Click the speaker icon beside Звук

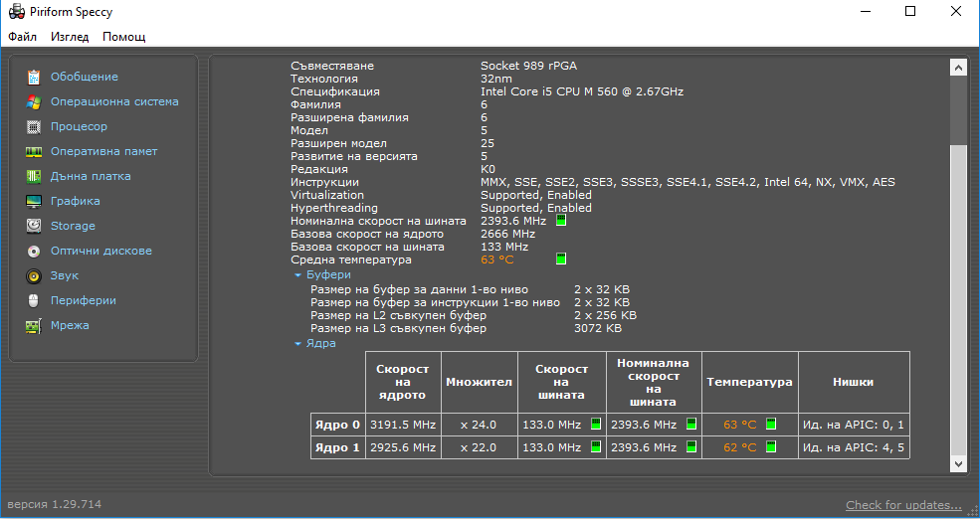34,276
